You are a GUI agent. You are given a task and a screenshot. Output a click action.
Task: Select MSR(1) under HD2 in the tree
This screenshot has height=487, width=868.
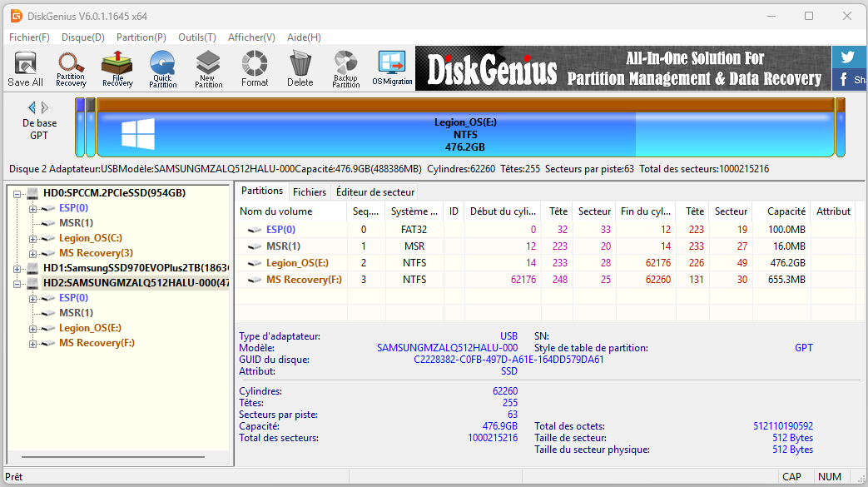(x=76, y=312)
